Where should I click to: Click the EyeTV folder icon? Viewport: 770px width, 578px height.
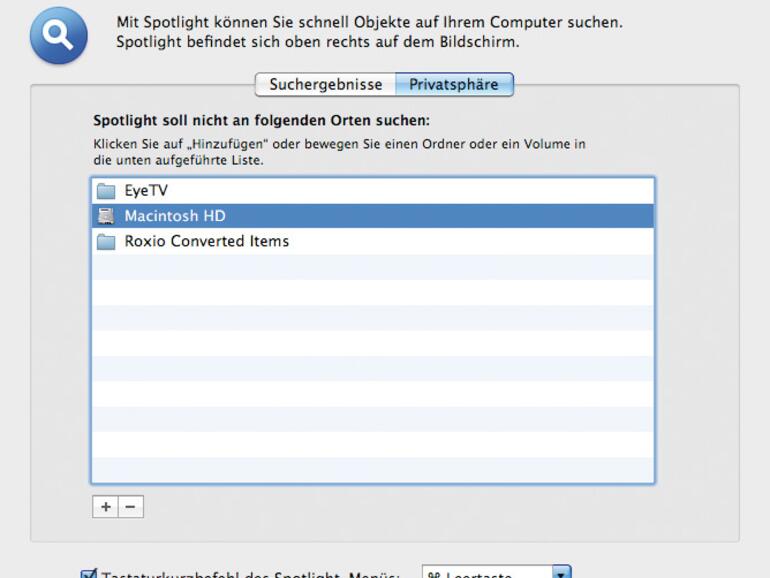pos(106,191)
